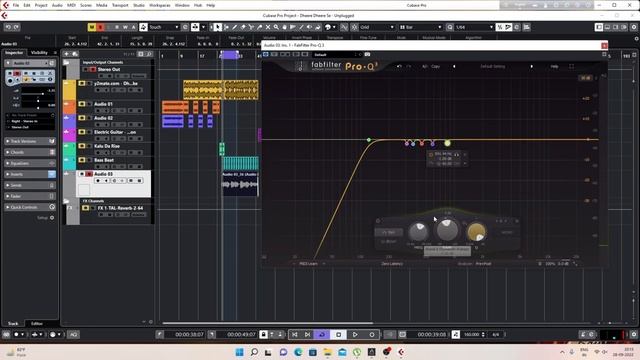Open the 1/64 quantize preset dropdown

[x=474, y=27]
